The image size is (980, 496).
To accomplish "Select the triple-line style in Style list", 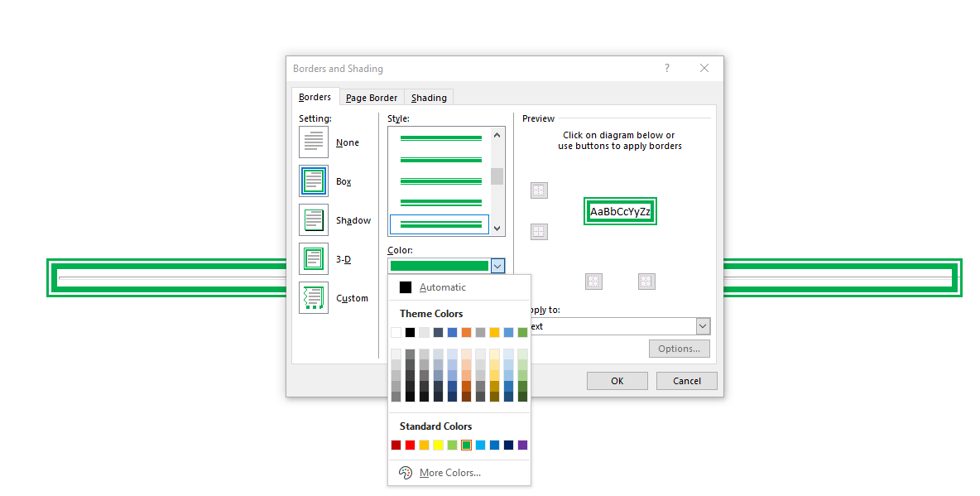I will tap(440, 181).
